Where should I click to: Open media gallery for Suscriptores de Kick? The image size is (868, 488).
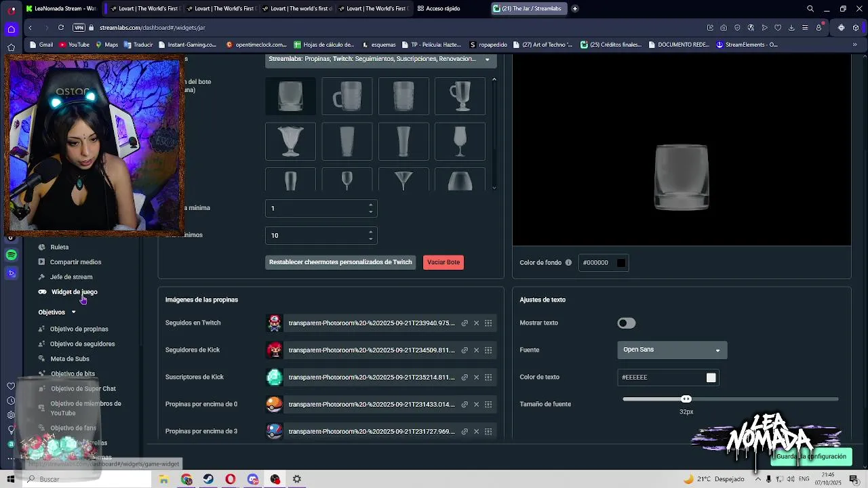[488, 378]
